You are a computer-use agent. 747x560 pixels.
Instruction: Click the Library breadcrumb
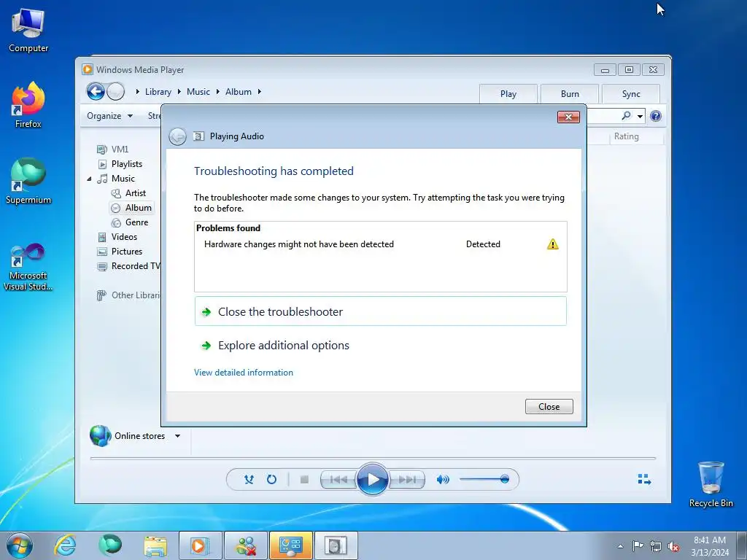pyautogui.click(x=158, y=91)
